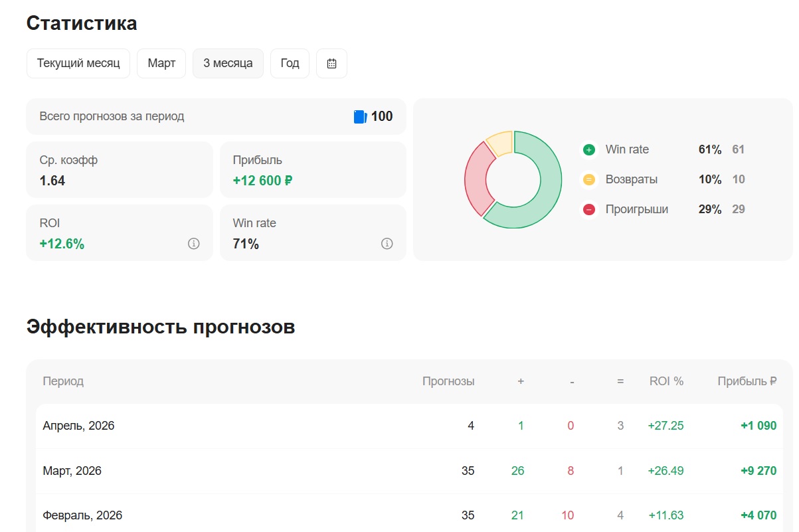The width and height of the screenshot is (799, 532).
Task: Click the total forecasts count 100
Action: pyautogui.click(x=382, y=116)
